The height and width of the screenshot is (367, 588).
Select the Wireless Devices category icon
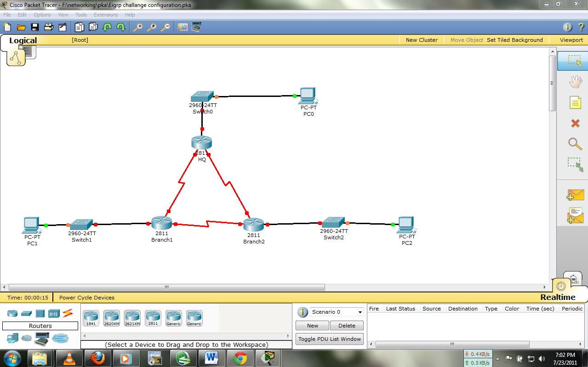tap(54, 313)
